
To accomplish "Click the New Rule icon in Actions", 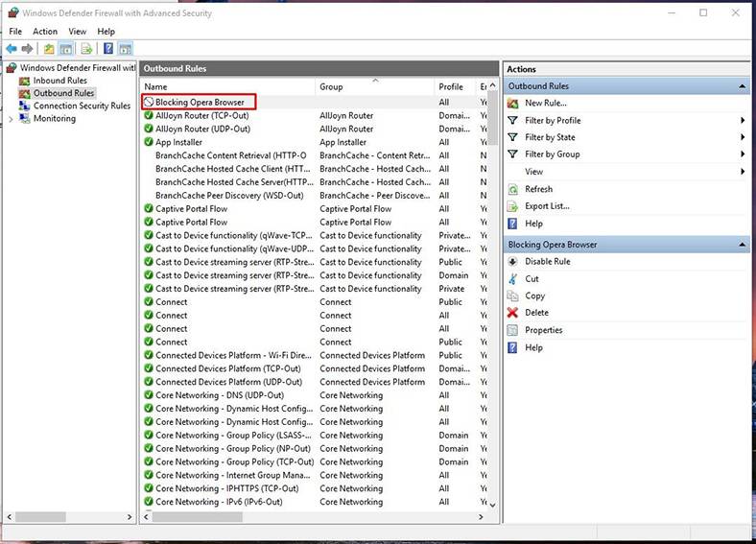I will (x=512, y=104).
